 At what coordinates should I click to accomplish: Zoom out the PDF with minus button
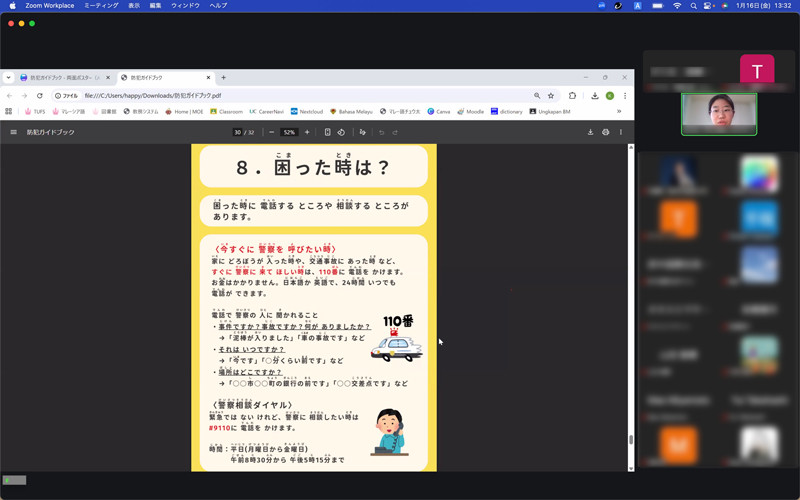click(273, 132)
